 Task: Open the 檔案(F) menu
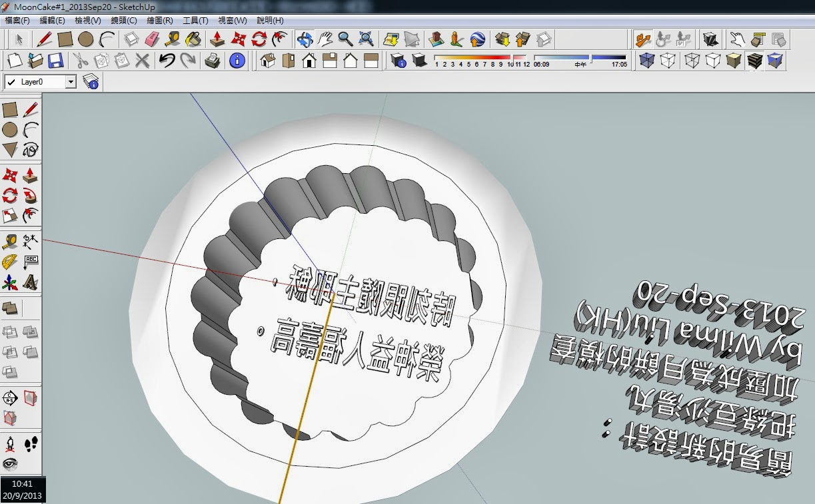click(17, 21)
